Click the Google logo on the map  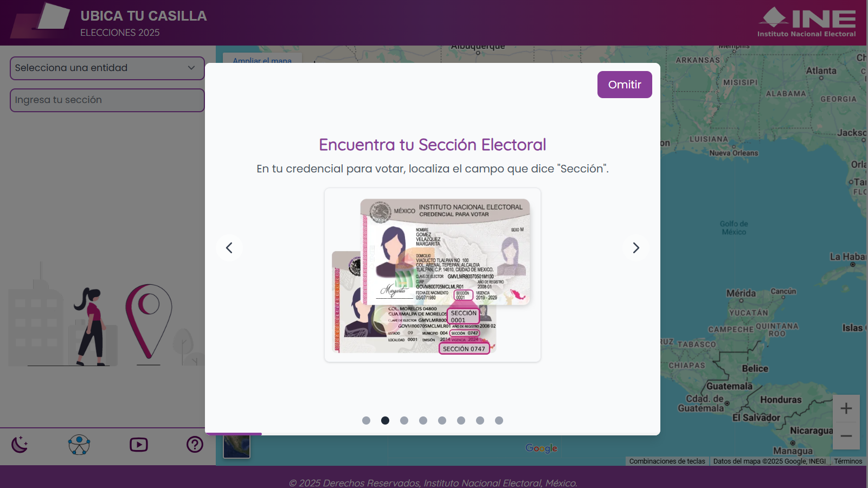pyautogui.click(x=541, y=448)
